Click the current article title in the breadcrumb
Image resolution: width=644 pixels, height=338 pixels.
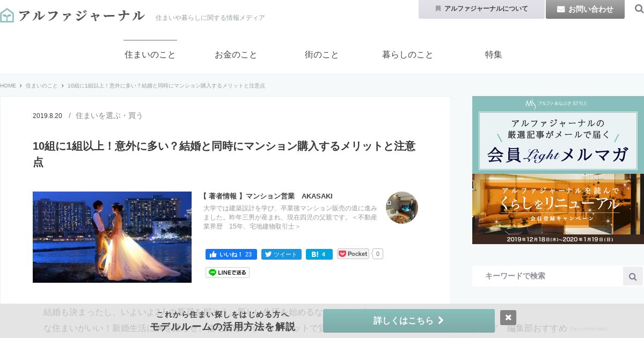coord(166,86)
